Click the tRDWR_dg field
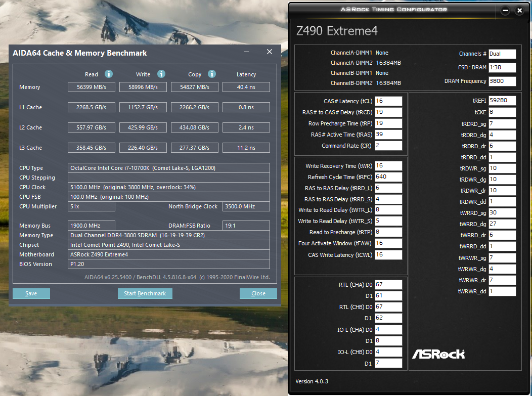Viewport: 532px width, 396px height. [x=502, y=180]
